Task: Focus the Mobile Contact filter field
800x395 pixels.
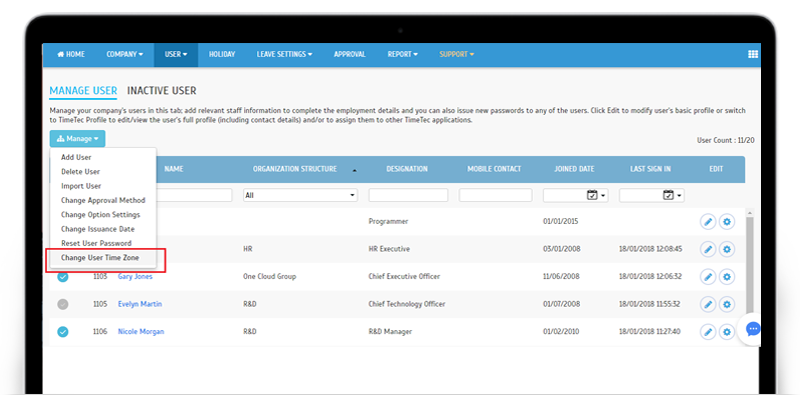Action: tap(495, 195)
